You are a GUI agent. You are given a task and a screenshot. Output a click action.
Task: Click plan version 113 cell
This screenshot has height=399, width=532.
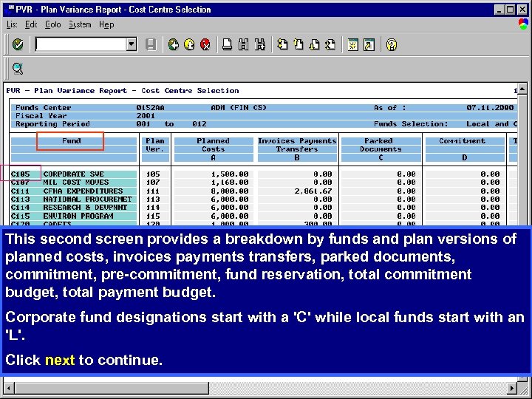tap(153, 199)
